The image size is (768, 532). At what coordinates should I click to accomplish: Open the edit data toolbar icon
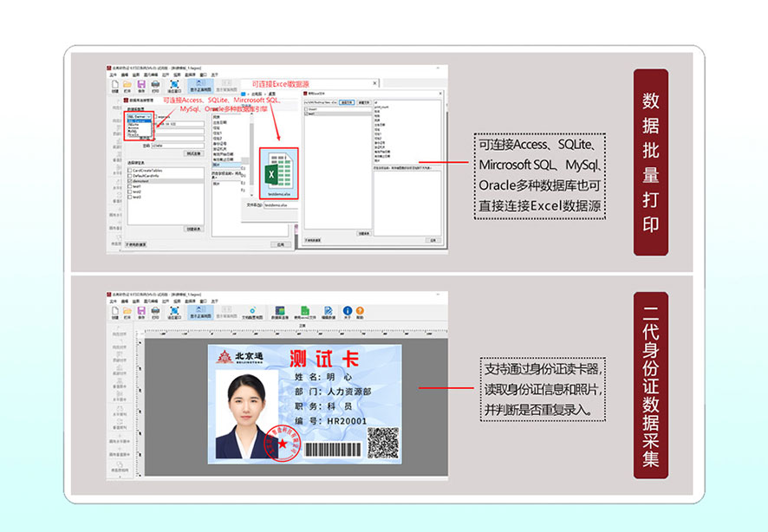coord(329,312)
